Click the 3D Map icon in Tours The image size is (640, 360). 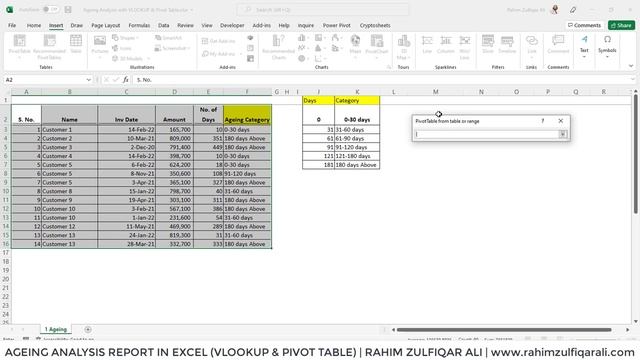(404, 47)
